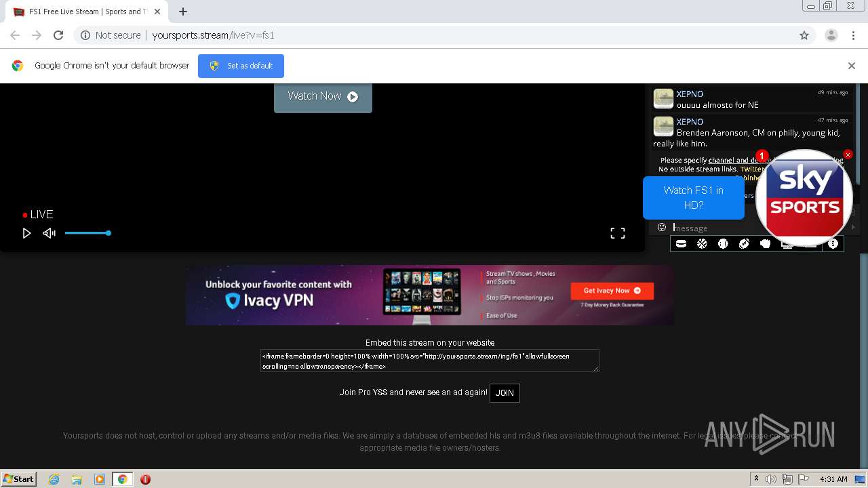View Not secure site information

pyautogui.click(x=111, y=35)
